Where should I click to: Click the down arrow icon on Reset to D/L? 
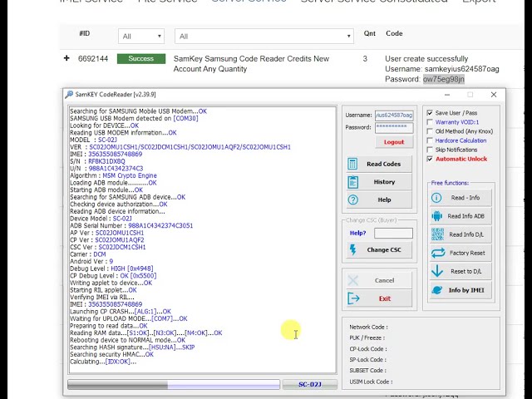437,271
